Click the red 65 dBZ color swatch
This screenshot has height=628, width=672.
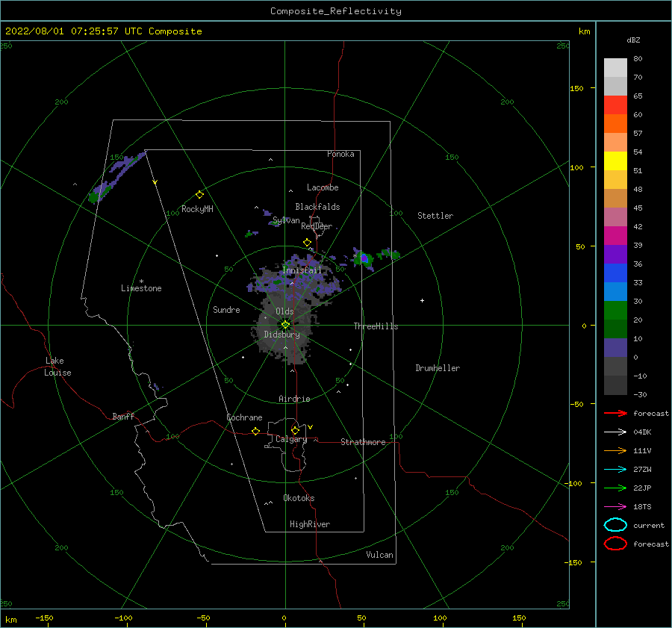coord(615,105)
